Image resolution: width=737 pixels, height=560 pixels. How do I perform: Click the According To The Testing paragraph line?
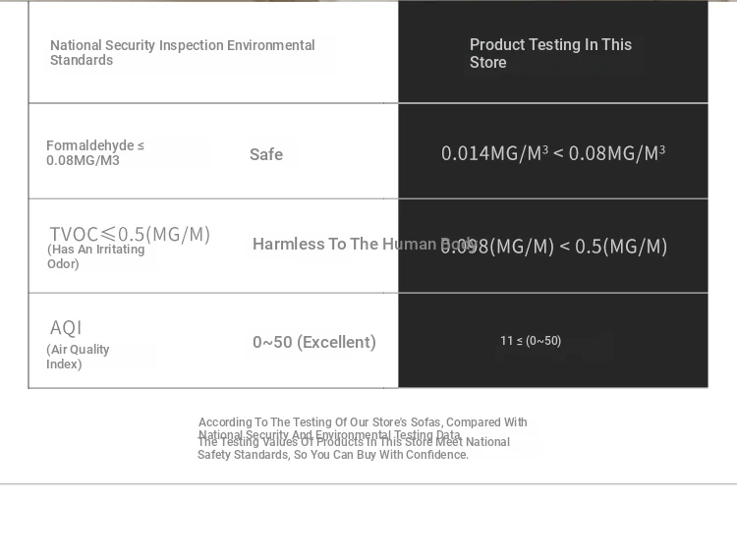[363, 422]
